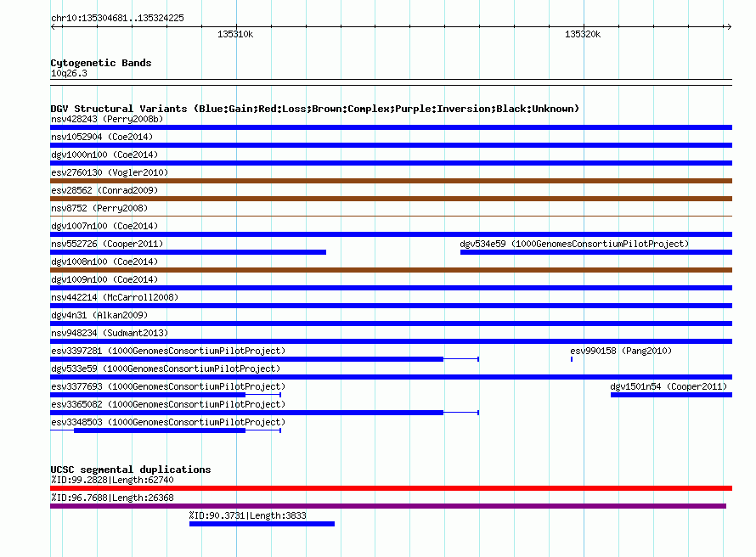Viewport: 756px width, 557px height.
Task: Click the blue bar under nsv552726
Action: (188, 252)
